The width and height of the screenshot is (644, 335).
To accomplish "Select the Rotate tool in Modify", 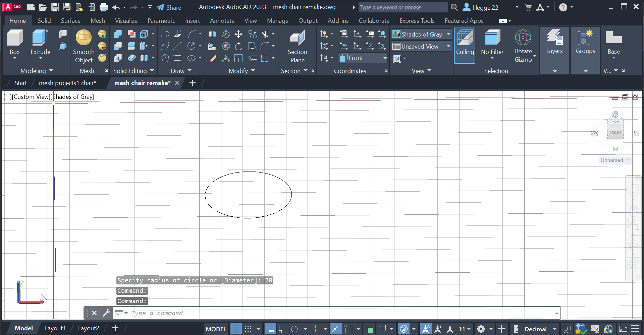I will 238,46.
